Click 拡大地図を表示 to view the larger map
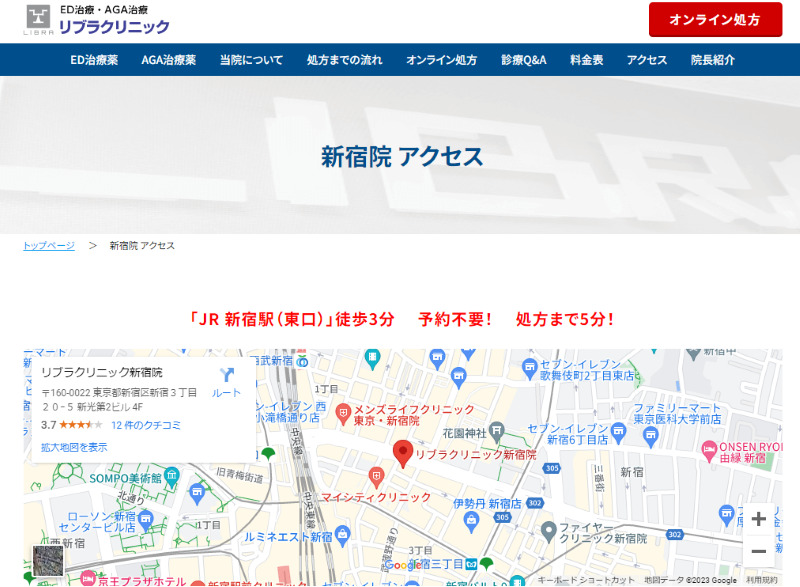This screenshot has width=800, height=587. tap(74, 447)
